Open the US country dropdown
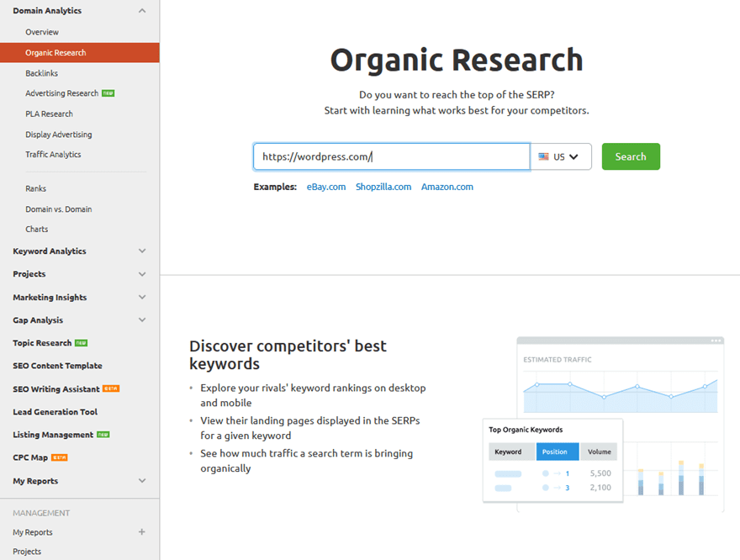This screenshot has width=740, height=560. (x=561, y=156)
